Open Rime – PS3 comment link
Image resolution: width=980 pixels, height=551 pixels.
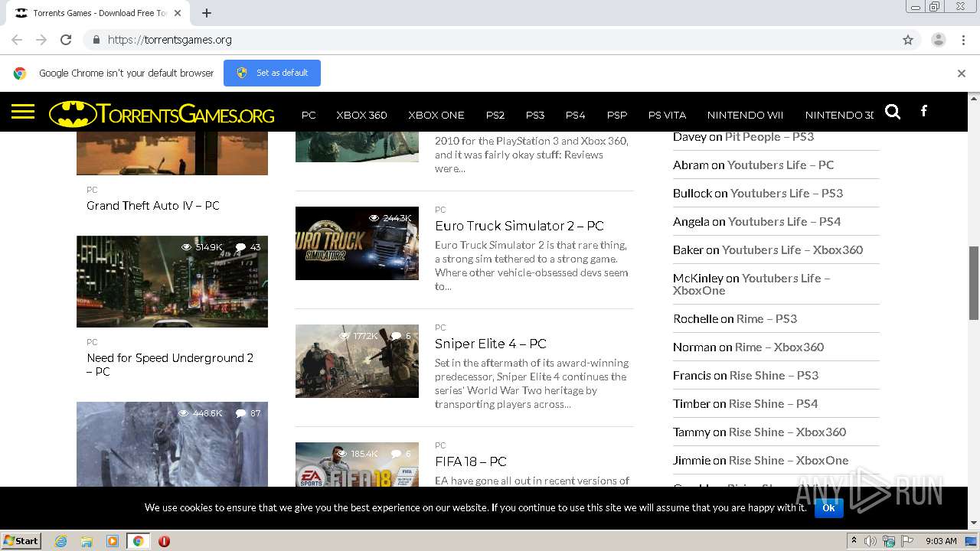coord(766,318)
